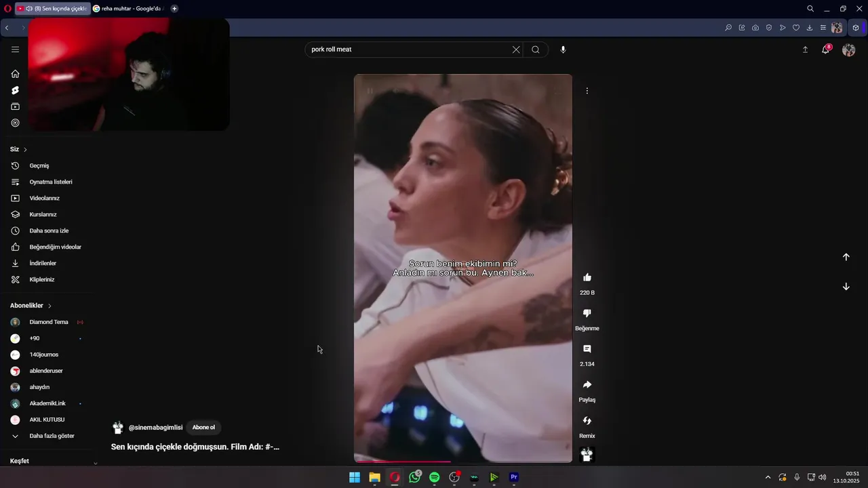Screen dimensions: 868x488
Task: Open AkademikLink subscription channel
Action: coord(47,404)
